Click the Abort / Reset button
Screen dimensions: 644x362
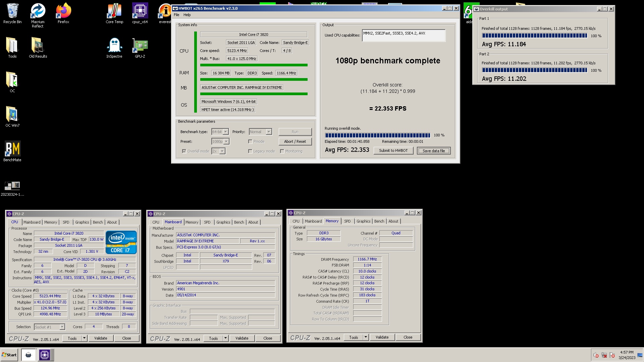(x=295, y=141)
